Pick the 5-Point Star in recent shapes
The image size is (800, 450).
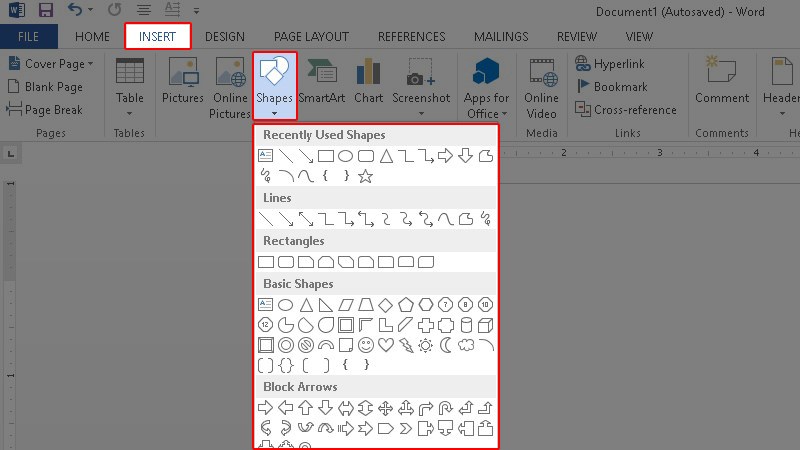pos(366,176)
